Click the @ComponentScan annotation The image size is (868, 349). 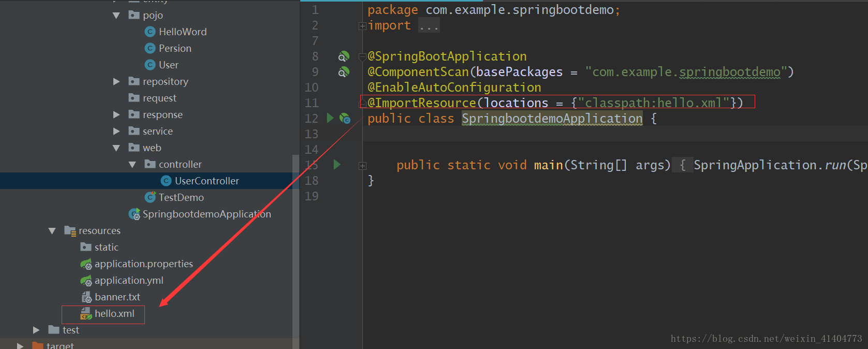(418, 71)
